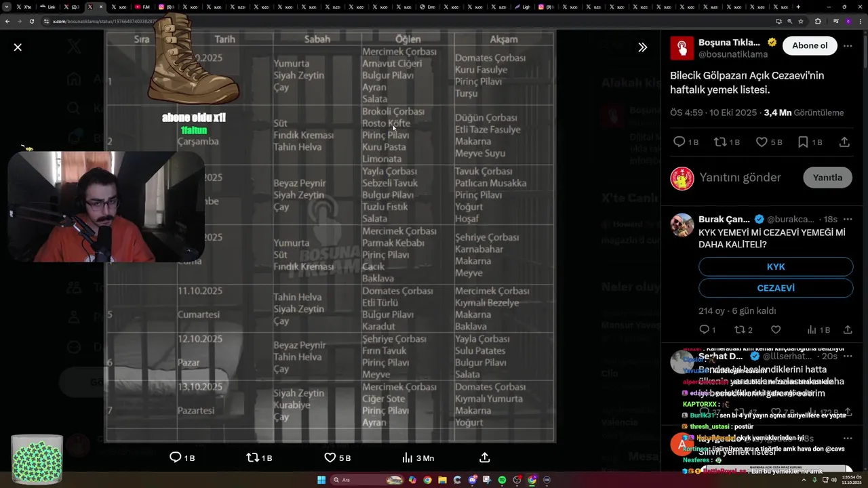868x488 pixels.
Task: Open the browser extensions puzzle icon
Action: (x=817, y=21)
